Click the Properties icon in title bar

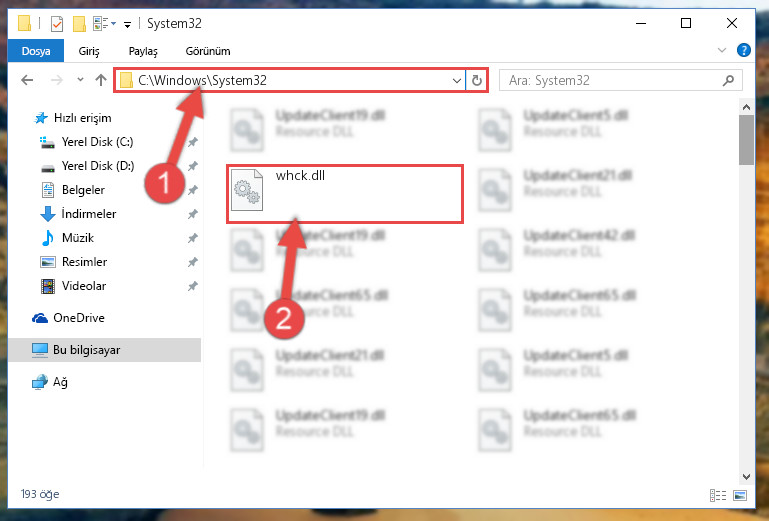click(57, 24)
